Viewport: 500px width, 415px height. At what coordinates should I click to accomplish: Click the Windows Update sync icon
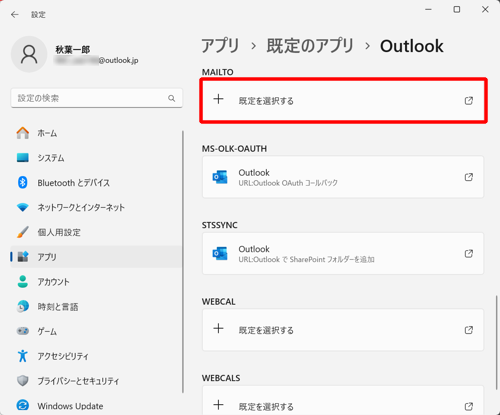pos(23,405)
